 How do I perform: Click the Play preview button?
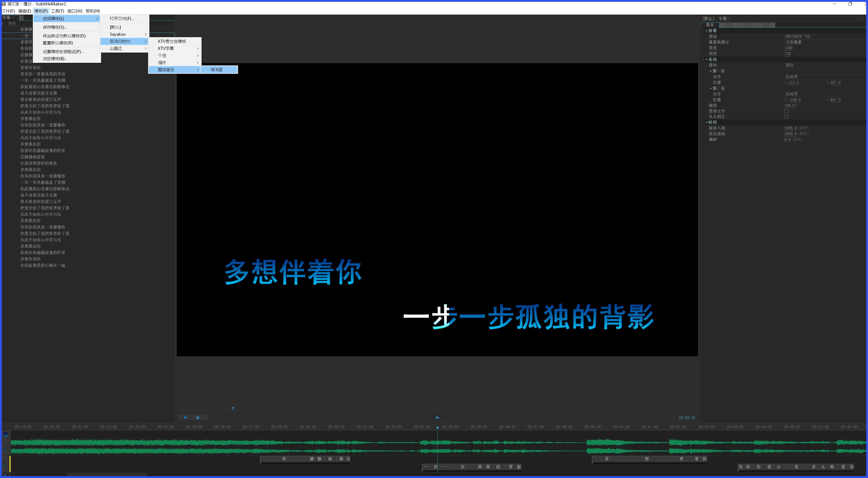point(186,417)
